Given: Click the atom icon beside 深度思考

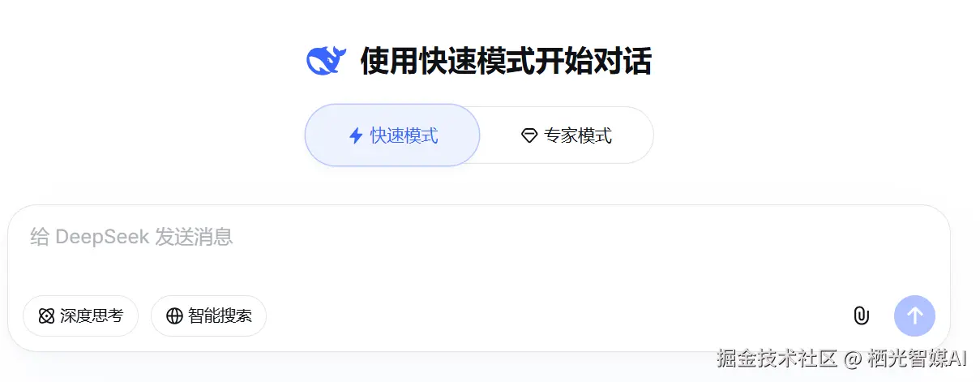Looking at the screenshot, I should pyautogui.click(x=46, y=315).
